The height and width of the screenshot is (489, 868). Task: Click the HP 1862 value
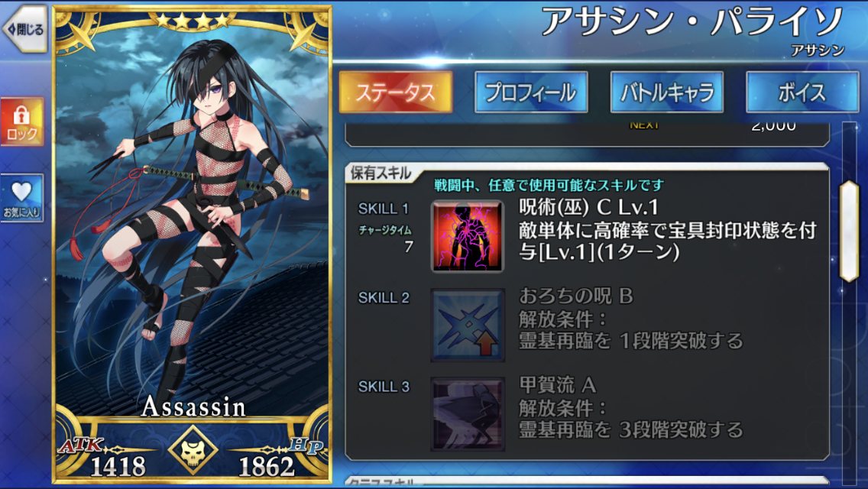click(x=267, y=466)
